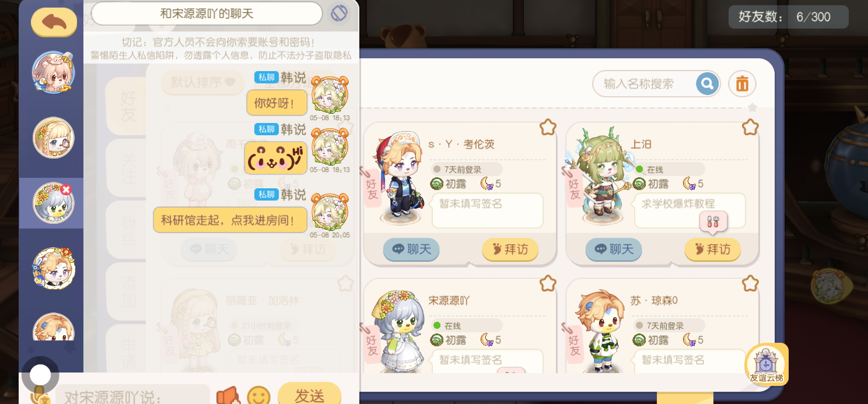Select blonde monocle avatar in chat list
This screenshot has height=404, width=868.
53,138
